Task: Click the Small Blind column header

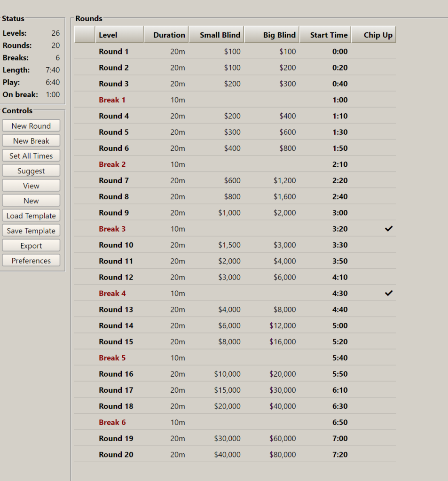Action: click(x=216, y=35)
